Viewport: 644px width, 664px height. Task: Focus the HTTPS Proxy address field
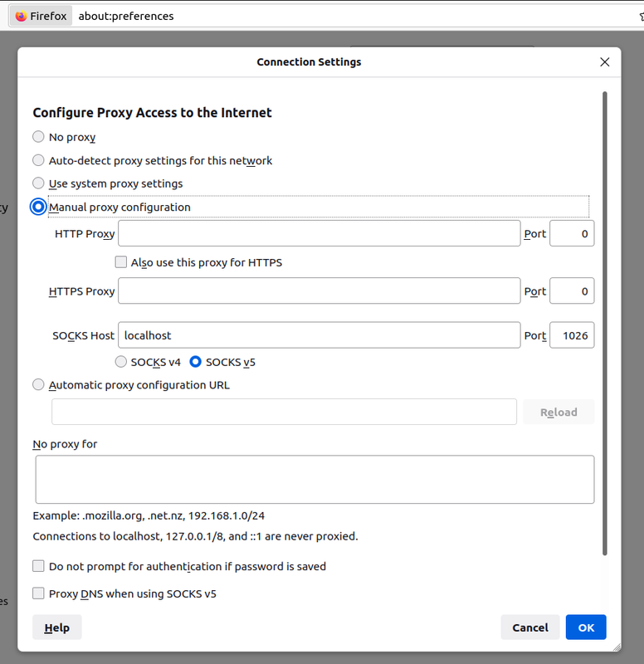(320, 291)
